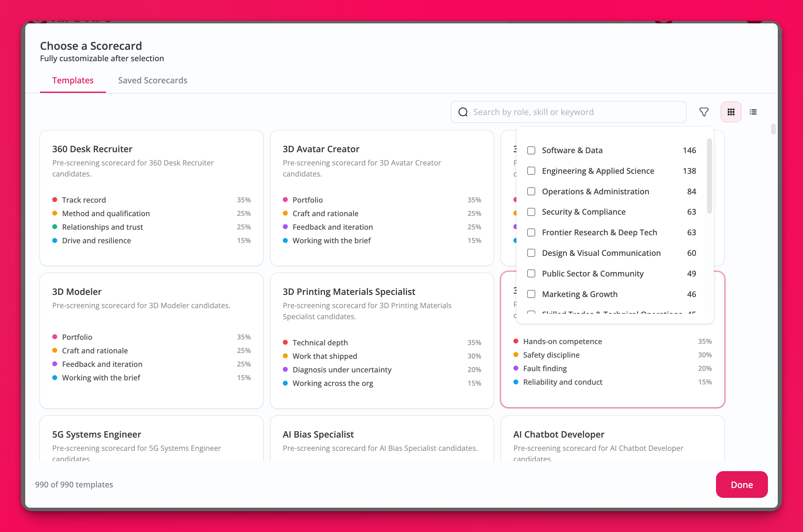The width and height of the screenshot is (803, 532).
Task: Pick the 3D Modeler scorecard card
Action: coord(152,341)
